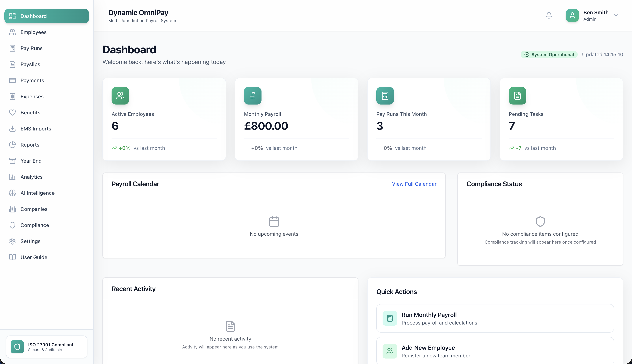Click the Year End archive icon in sidebar
The height and width of the screenshot is (364, 632).
point(12,161)
